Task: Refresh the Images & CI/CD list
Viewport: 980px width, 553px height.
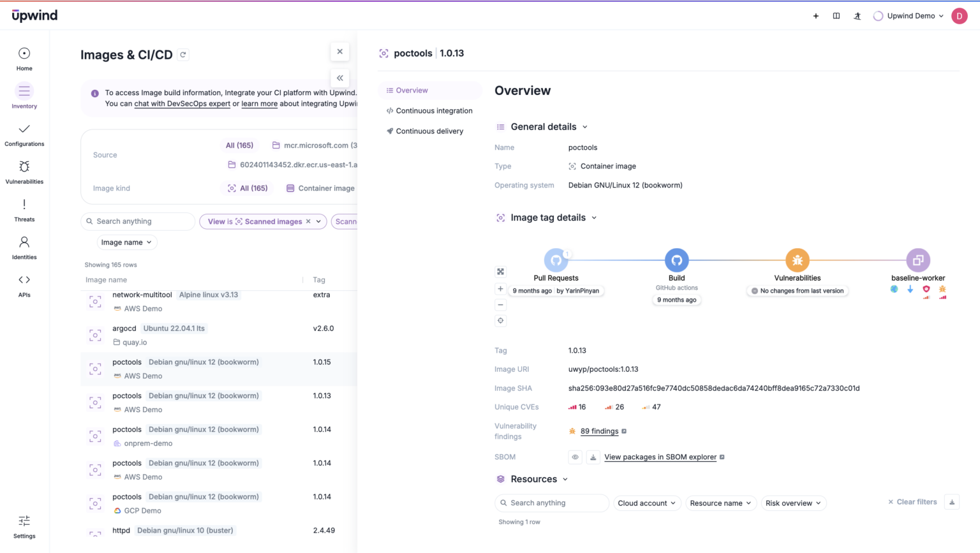Action: [x=182, y=55]
